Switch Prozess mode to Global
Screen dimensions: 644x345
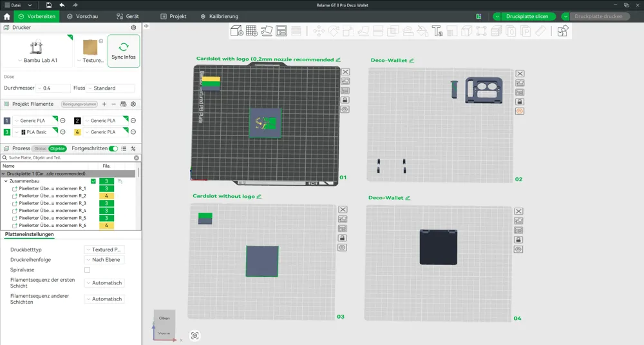[40, 148]
